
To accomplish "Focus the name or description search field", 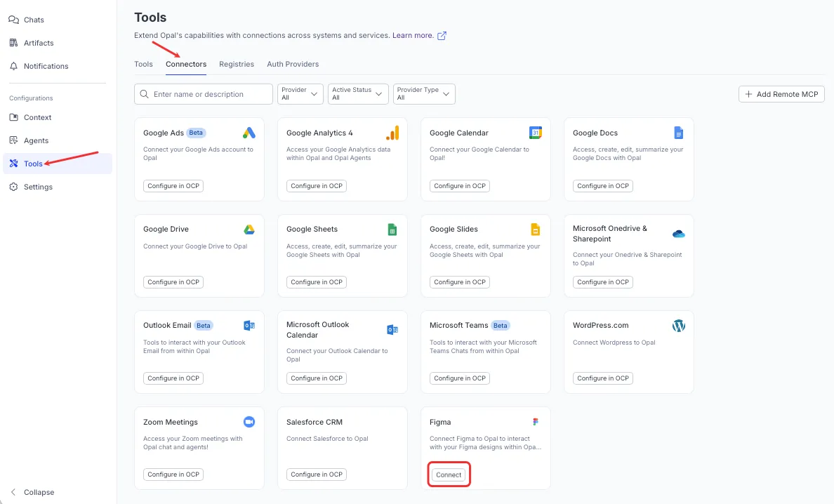I will [x=204, y=94].
